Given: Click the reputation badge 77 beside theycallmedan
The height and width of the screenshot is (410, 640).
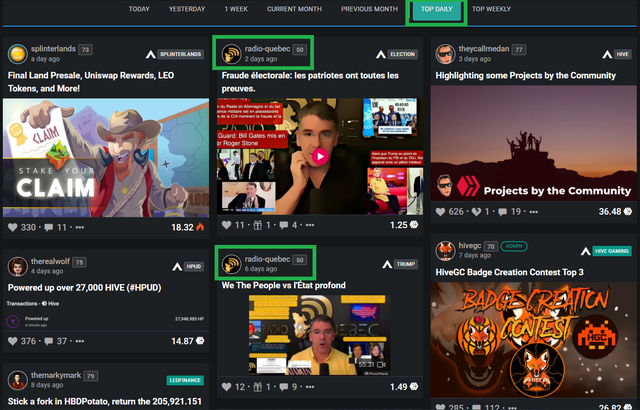Looking at the screenshot, I should point(519,50).
